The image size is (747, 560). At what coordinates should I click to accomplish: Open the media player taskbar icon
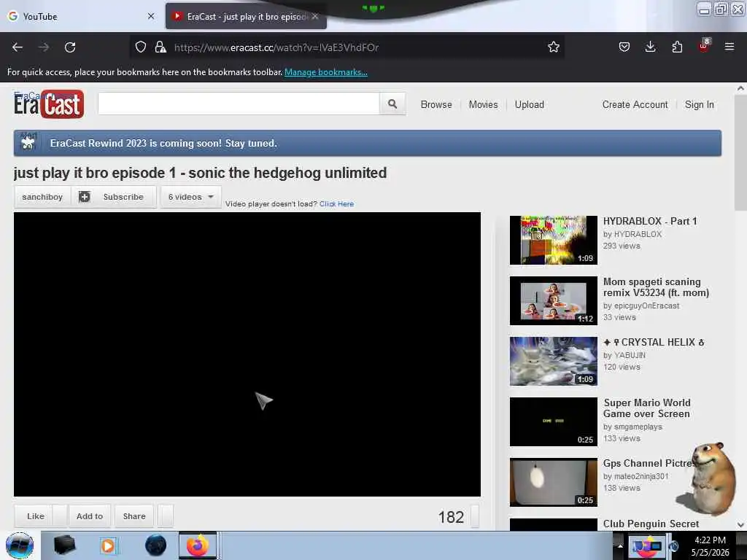[108, 545]
